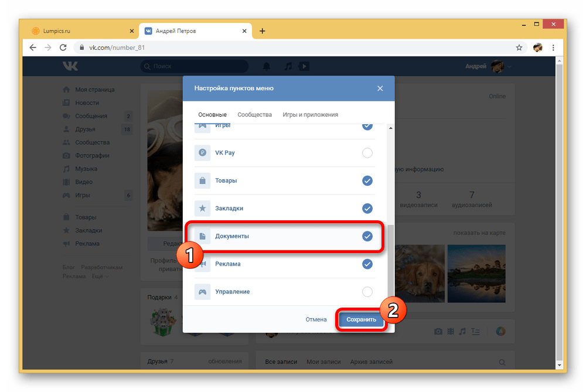View site info lock icon

click(x=81, y=47)
